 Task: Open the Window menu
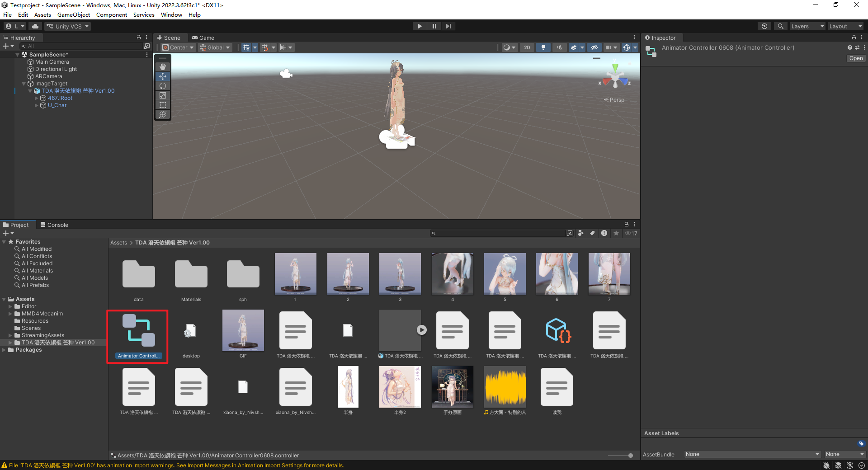(x=171, y=15)
